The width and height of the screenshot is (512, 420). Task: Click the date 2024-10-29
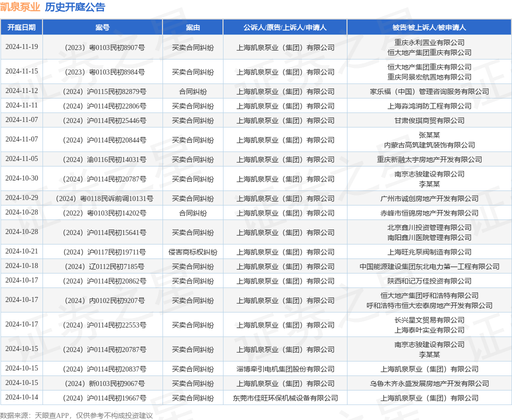21,197
